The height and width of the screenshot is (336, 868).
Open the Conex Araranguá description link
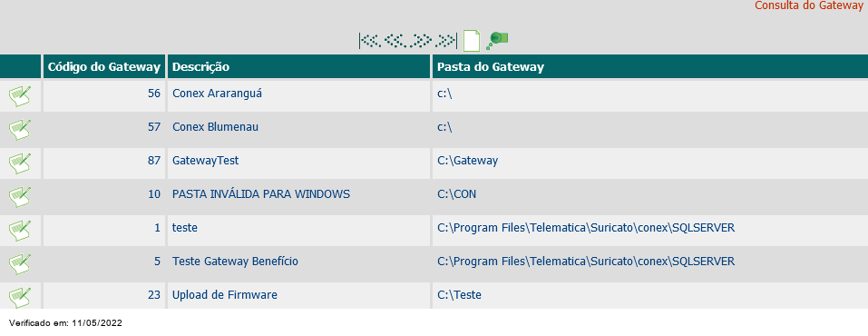point(217,94)
